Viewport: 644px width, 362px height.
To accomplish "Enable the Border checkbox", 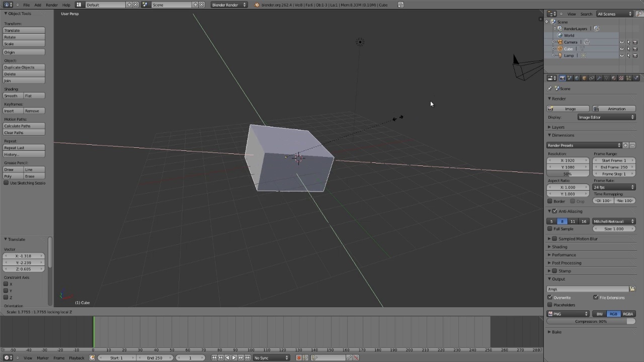I will (x=550, y=201).
